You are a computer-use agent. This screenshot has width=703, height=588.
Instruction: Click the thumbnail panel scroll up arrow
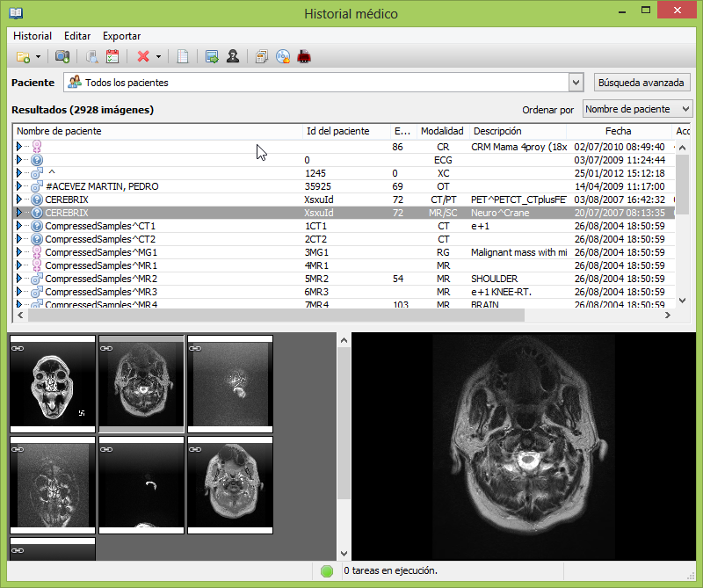point(344,340)
